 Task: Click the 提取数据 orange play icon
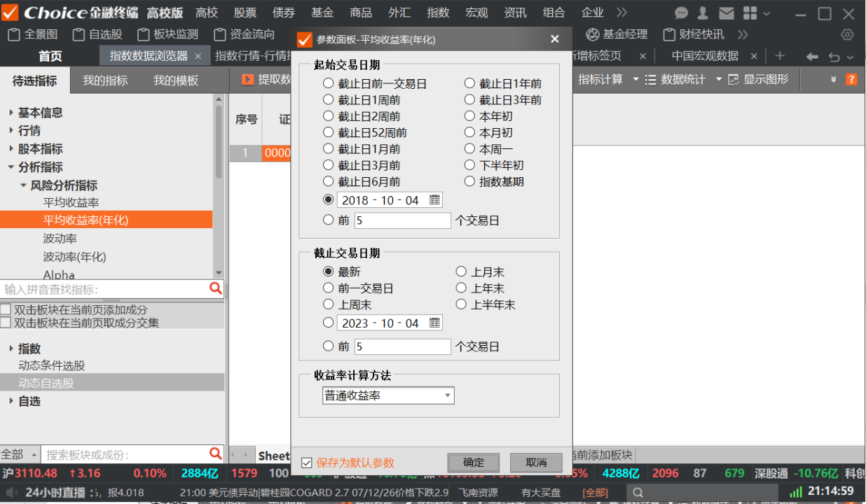click(x=247, y=80)
